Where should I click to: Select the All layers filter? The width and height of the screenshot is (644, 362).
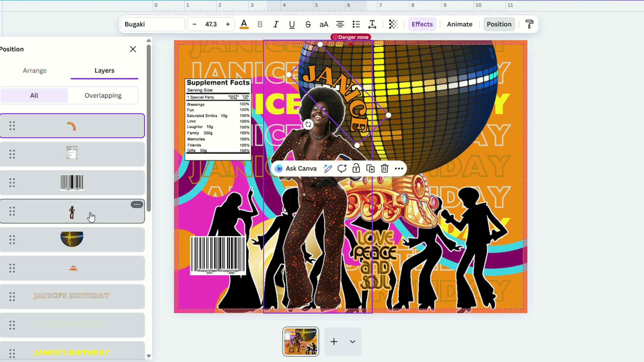coord(34,95)
